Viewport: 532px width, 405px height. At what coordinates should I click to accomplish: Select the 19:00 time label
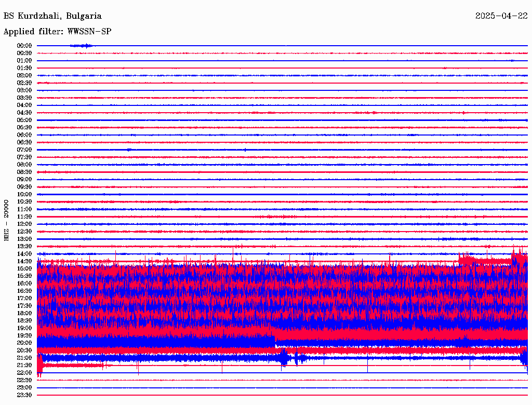(x=24, y=328)
